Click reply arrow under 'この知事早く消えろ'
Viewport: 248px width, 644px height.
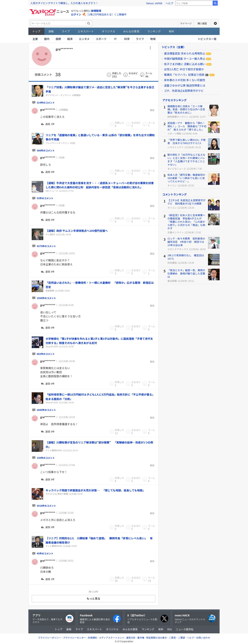pyautogui.click(x=42, y=124)
